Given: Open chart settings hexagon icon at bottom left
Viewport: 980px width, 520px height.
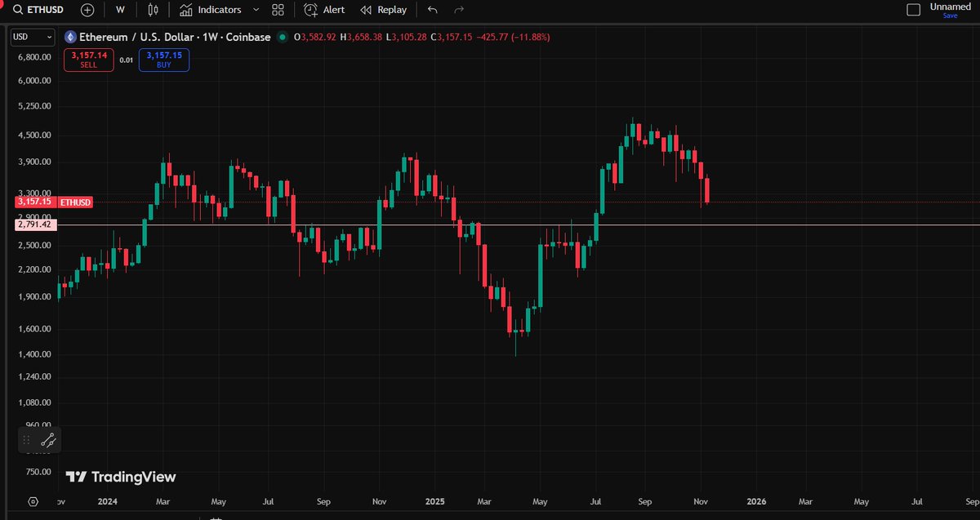Looking at the screenshot, I should tap(33, 501).
